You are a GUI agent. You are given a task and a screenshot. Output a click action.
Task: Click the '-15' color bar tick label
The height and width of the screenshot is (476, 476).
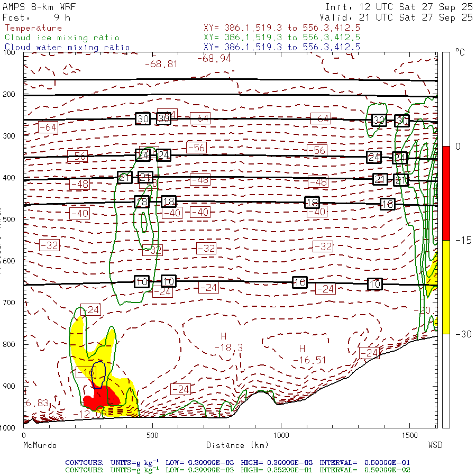[463, 241]
